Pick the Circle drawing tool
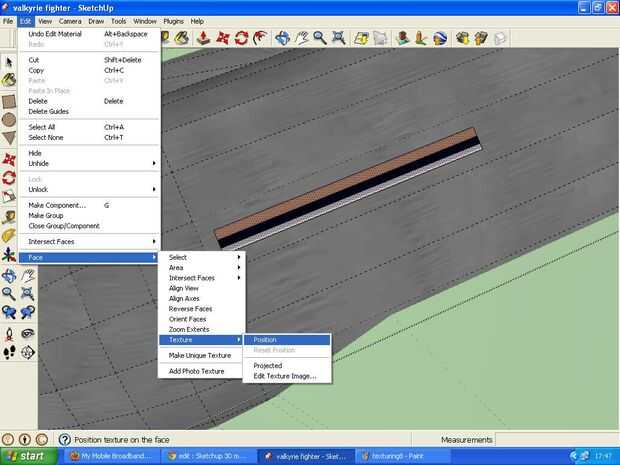Image resolution: width=620 pixels, height=465 pixels. click(9, 120)
